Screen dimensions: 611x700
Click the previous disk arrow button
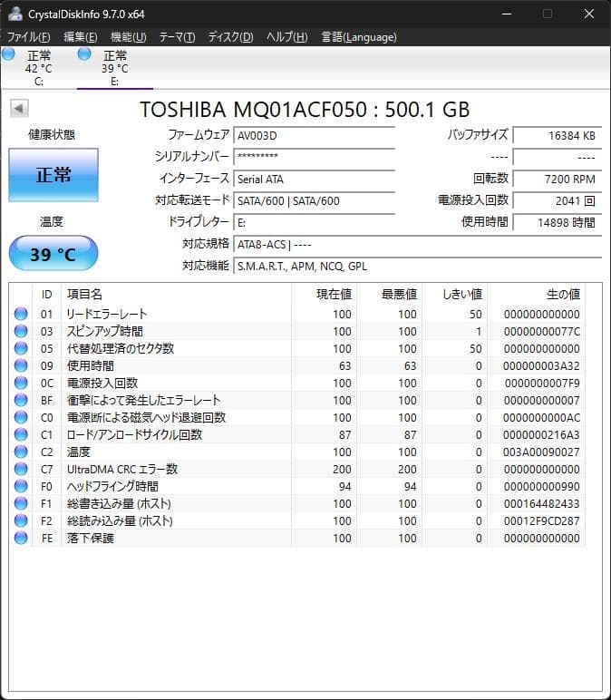tap(19, 108)
